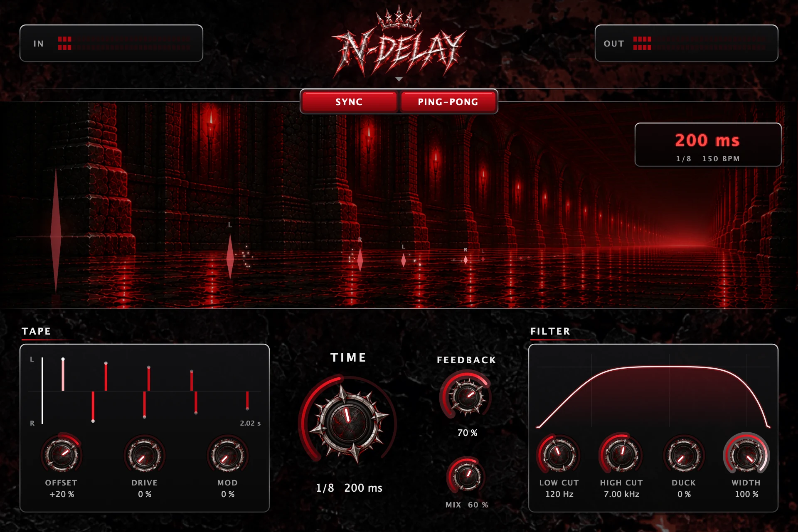Click the TIME label
The width and height of the screenshot is (798, 532).
(348, 357)
